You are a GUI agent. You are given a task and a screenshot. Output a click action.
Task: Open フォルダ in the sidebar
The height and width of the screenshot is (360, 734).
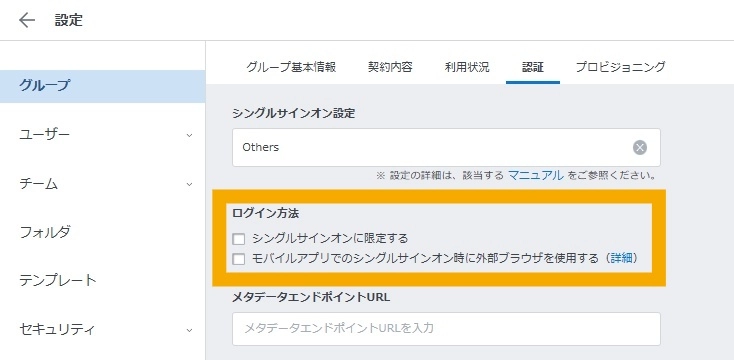point(45,232)
